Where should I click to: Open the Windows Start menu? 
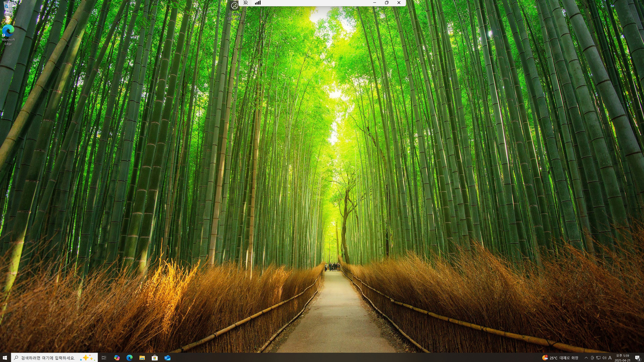click(5, 358)
